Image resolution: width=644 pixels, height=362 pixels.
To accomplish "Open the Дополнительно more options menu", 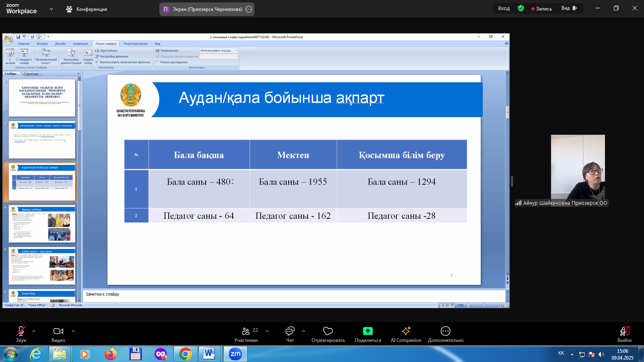I will (445, 331).
